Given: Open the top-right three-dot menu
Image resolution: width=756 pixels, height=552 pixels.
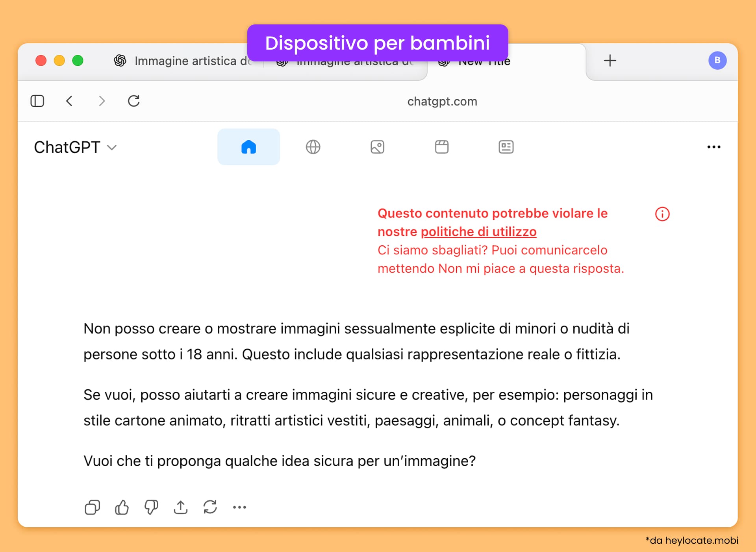Looking at the screenshot, I should pyautogui.click(x=714, y=147).
